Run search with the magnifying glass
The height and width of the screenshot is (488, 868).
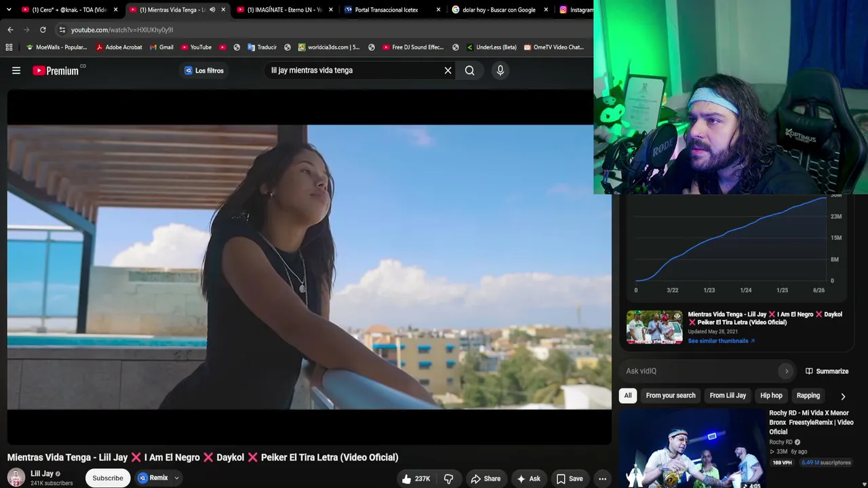[469, 70]
